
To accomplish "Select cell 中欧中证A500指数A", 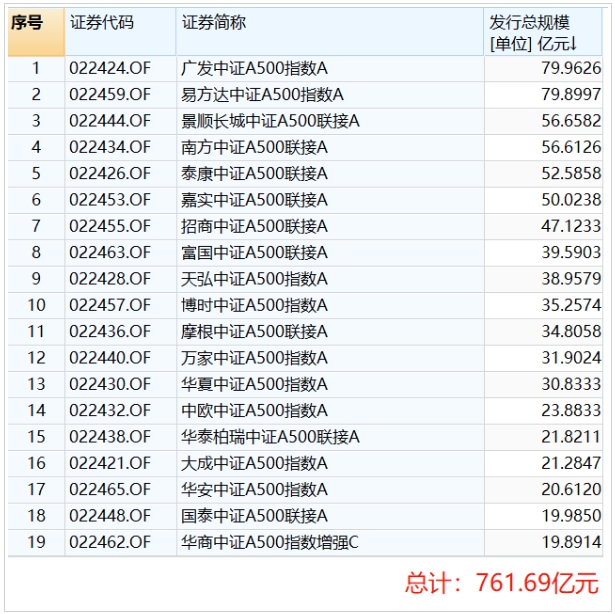I will 330,410.
